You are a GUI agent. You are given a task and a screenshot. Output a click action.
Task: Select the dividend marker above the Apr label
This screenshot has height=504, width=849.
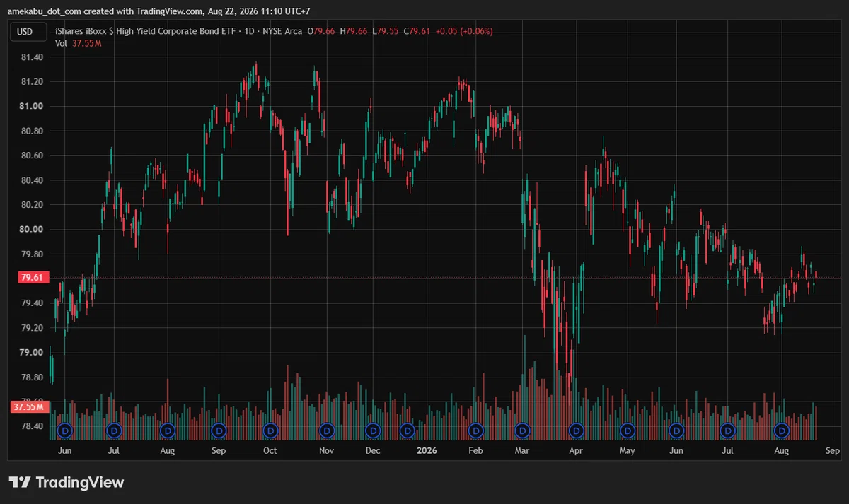point(577,430)
